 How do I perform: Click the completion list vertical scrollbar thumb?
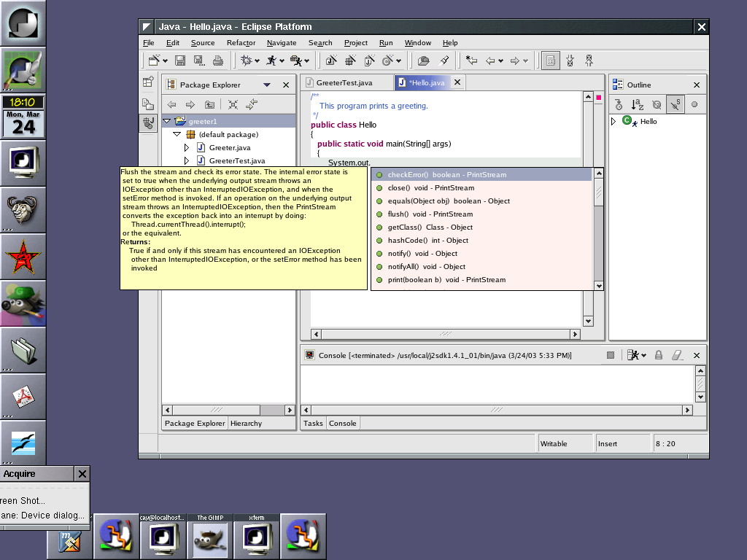599,192
